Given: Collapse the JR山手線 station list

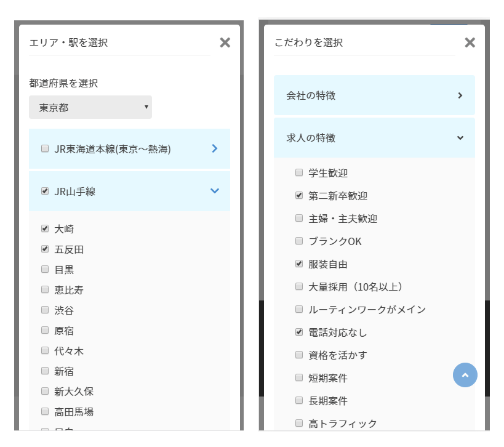Looking at the screenshot, I should pyautogui.click(x=214, y=191).
